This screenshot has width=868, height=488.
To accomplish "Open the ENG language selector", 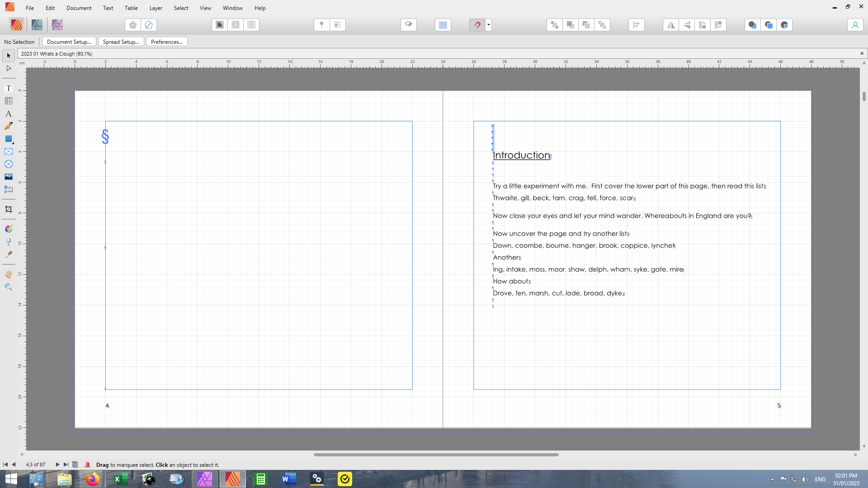I will coord(820,479).
